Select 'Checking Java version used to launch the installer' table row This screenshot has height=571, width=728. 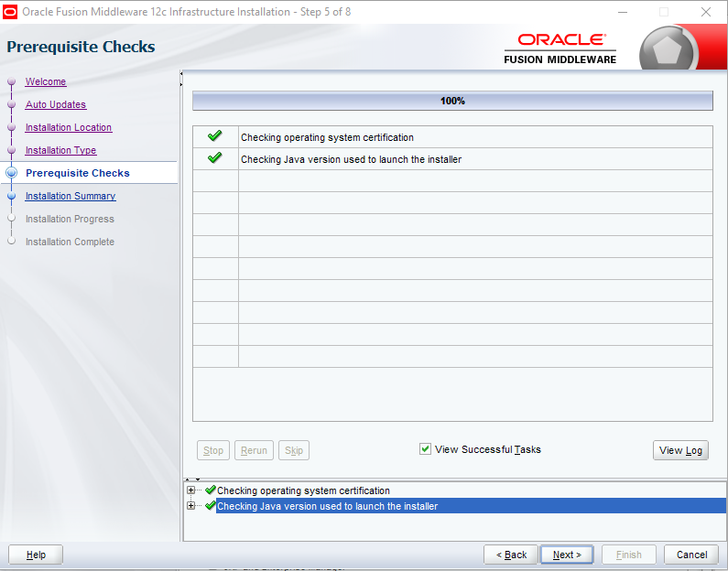pyautogui.click(x=452, y=159)
